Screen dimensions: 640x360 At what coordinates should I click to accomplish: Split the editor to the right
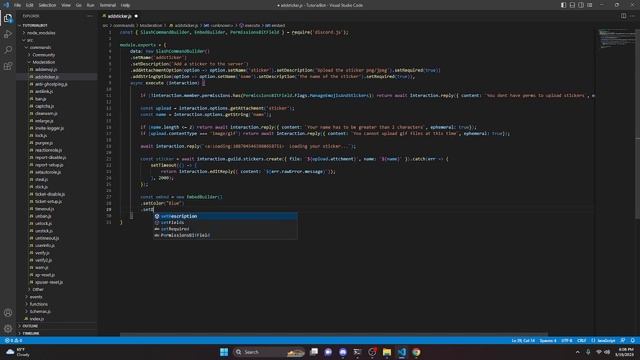[623, 16]
